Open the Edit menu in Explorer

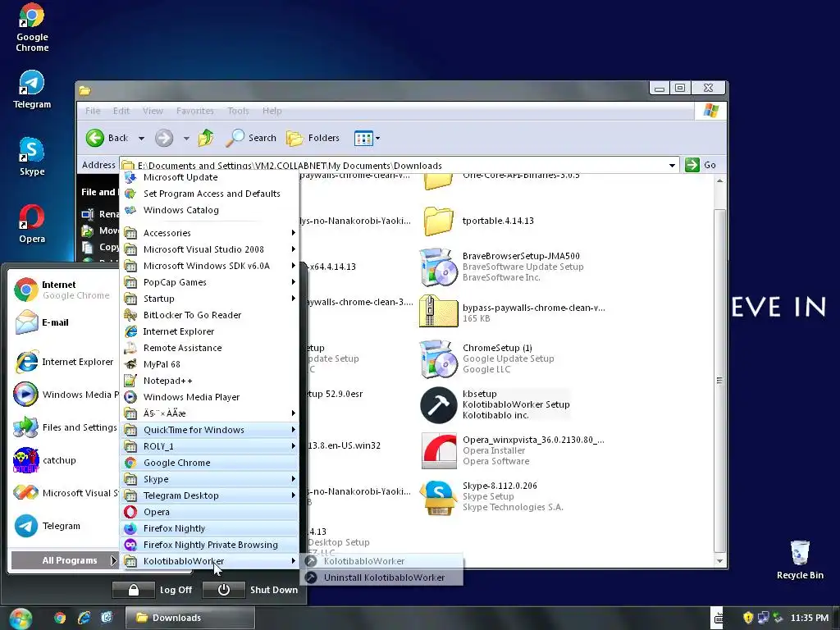pyautogui.click(x=121, y=111)
